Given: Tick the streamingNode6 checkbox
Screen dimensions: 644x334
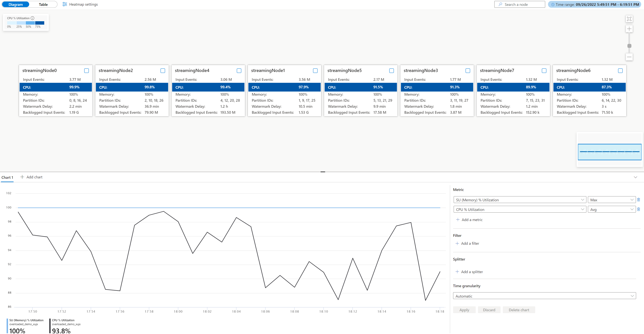Looking at the screenshot, I should (x=620, y=71).
